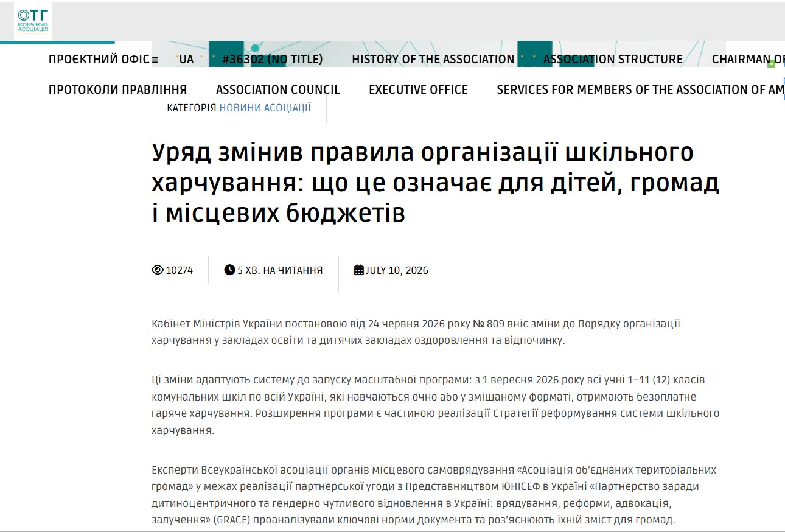This screenshot has width=785, height=532.
Task: Click the clock reading-time icon
Action: point(229,270)
